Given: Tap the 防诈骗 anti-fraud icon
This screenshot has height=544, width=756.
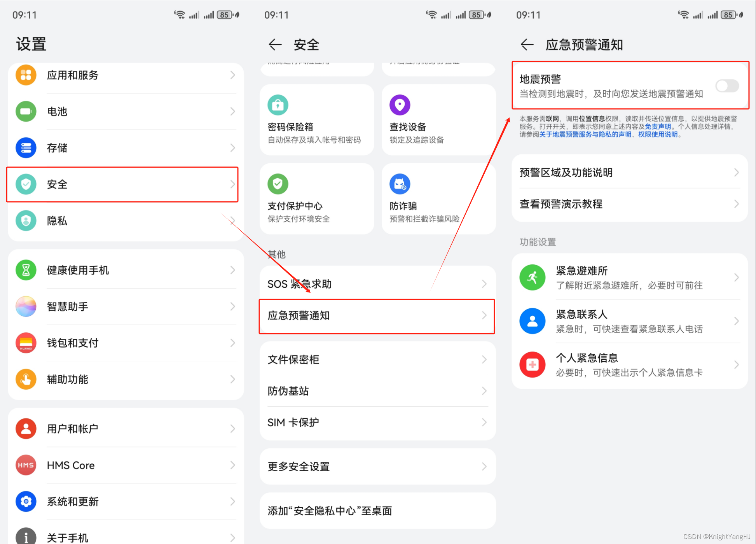Looking at the screenshot, I should (x=400, y=184).
